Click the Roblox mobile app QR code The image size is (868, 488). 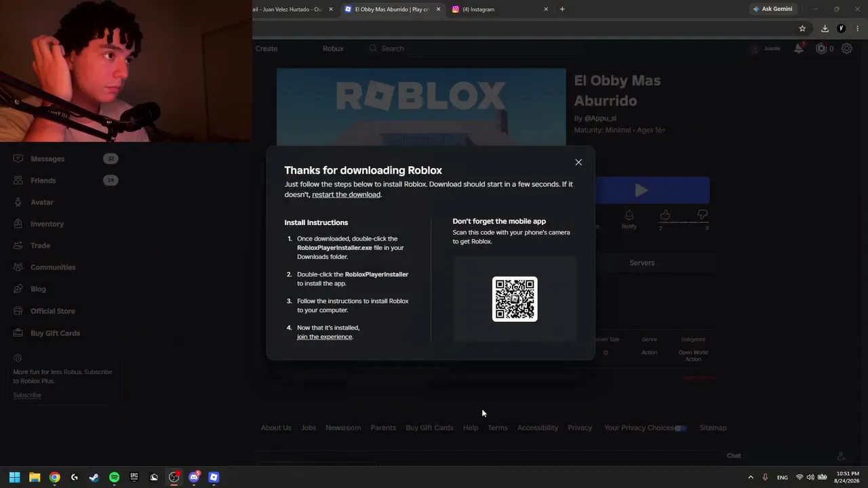click(515, 299)
